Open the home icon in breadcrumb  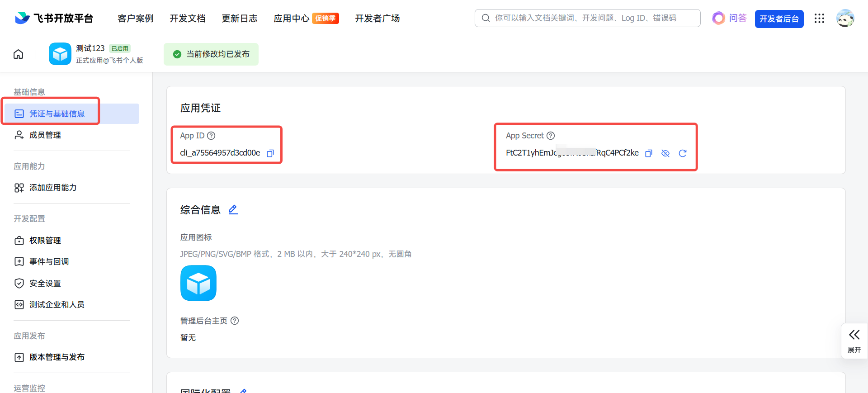pos(19,54)
